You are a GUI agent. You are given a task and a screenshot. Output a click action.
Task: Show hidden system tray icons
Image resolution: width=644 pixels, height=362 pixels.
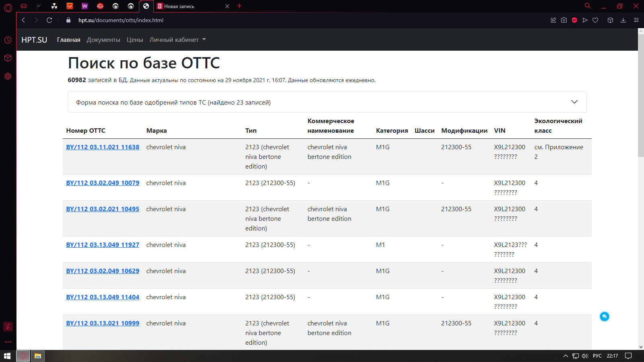coord(566,356)
